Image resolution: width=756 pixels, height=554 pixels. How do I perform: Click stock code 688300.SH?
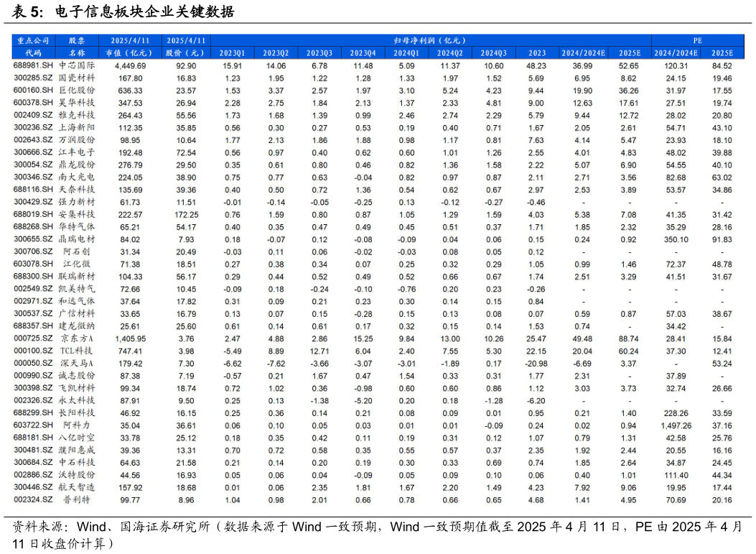(x=33, y=276)
